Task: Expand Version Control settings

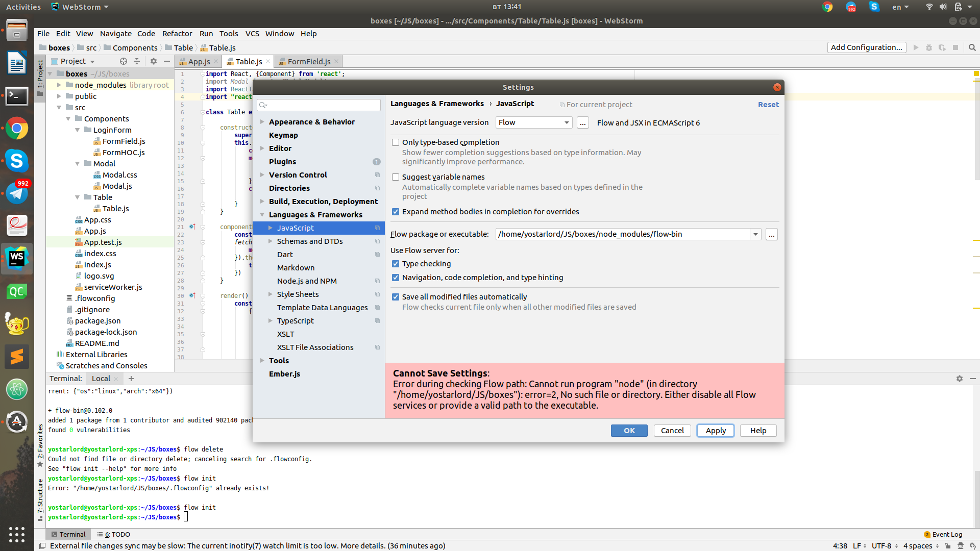Action: (262, 175)
